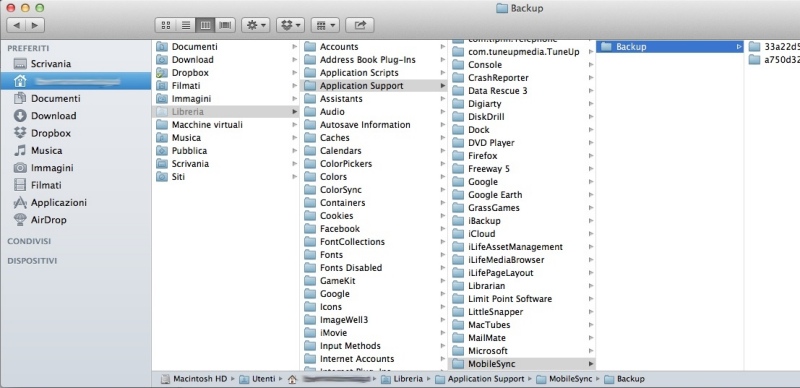Select the Fonts Disabled folder
Viewport: 800px width, 388px height.
(x=374, y=268)
